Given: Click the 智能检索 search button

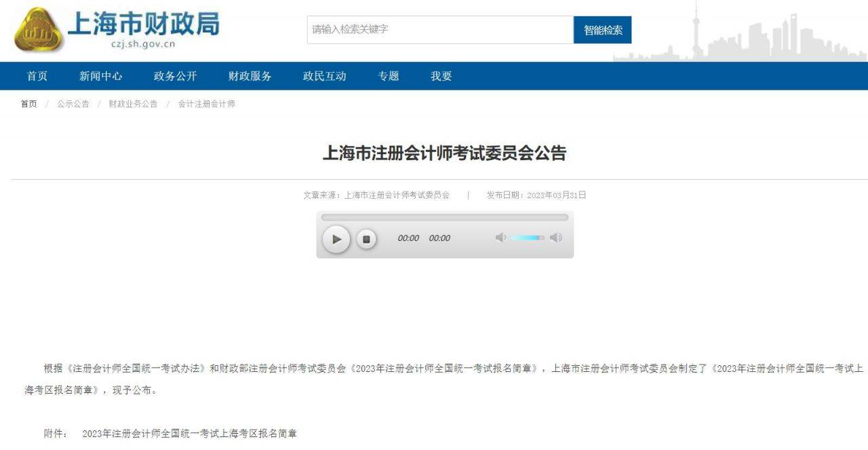Looking at the screenshot, I should click(604, 29).
